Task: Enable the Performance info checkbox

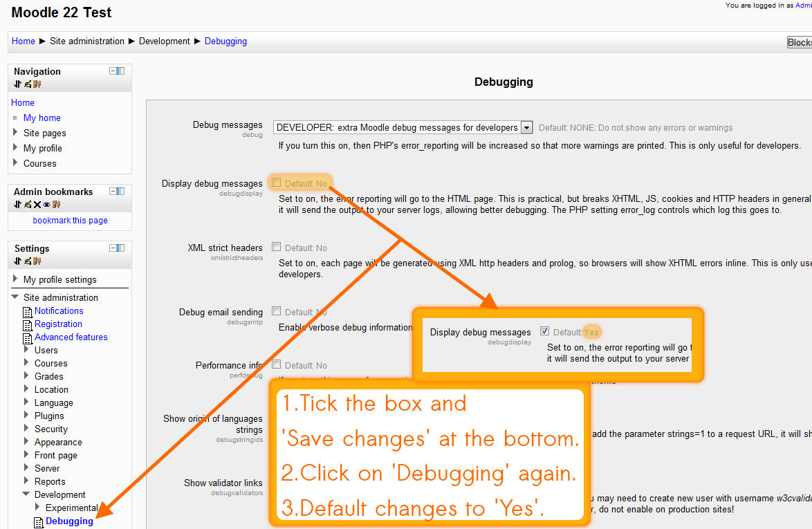Action: pos(277,364)
